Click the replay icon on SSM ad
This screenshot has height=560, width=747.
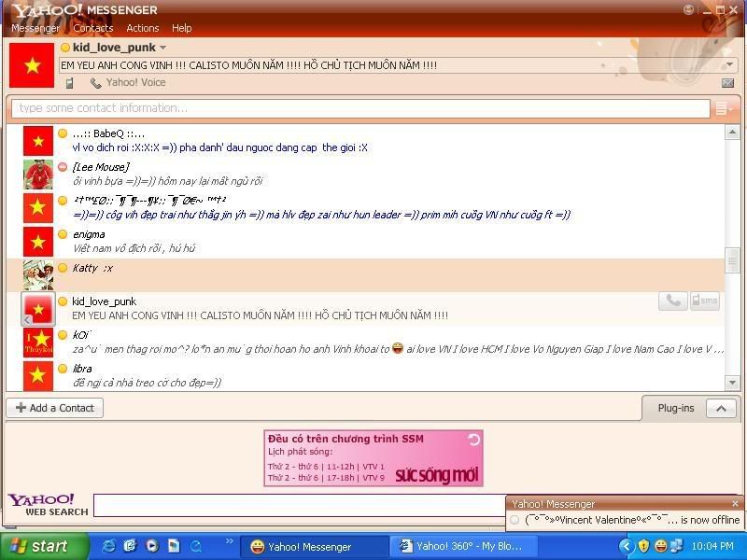pos(473,440)
